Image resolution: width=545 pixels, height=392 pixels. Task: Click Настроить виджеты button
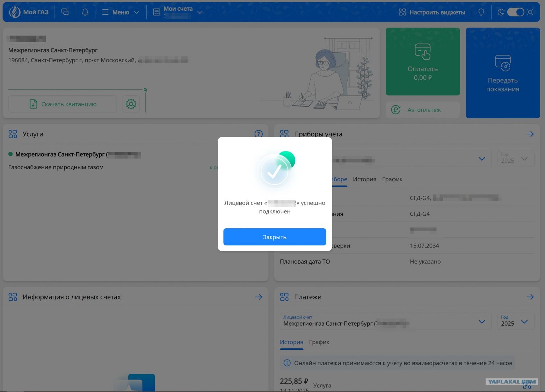pyautogui.click(x=432, y=12)
